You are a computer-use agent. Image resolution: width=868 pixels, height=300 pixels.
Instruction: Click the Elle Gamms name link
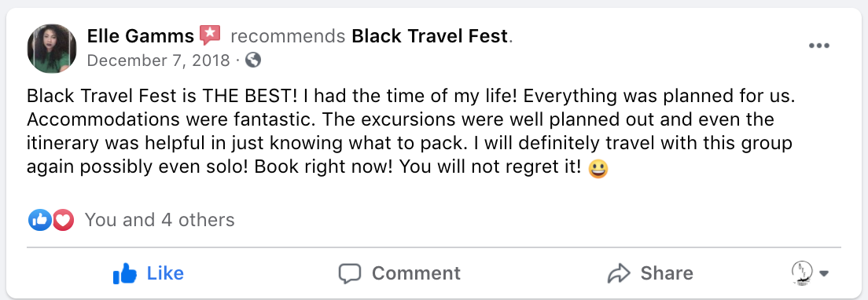point(141,36)
